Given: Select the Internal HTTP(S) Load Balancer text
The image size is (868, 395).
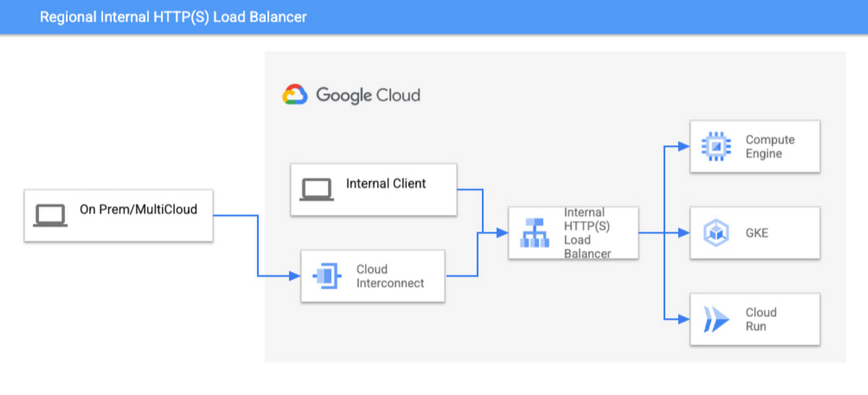Looking at the screenshot, I should click(588, 233).
